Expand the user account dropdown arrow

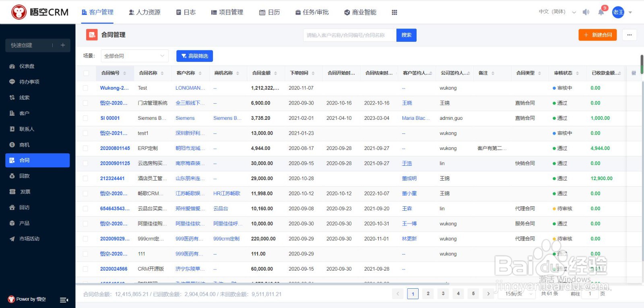(630, 12)
